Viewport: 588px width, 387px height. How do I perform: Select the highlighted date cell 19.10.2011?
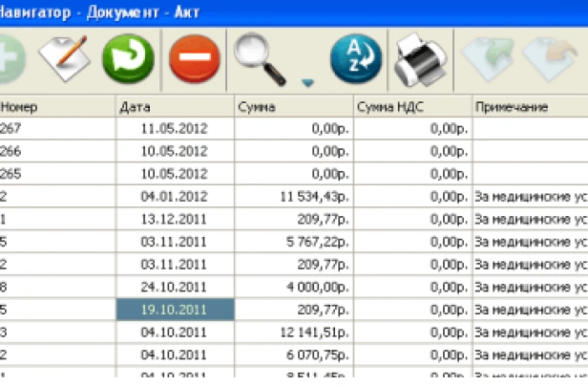174,283
